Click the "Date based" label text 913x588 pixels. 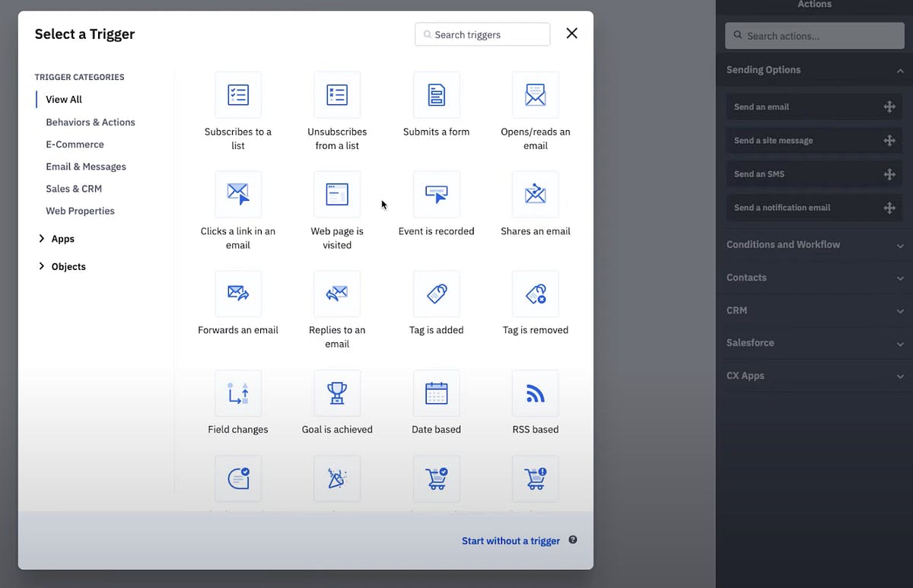[x=437, y=430]
